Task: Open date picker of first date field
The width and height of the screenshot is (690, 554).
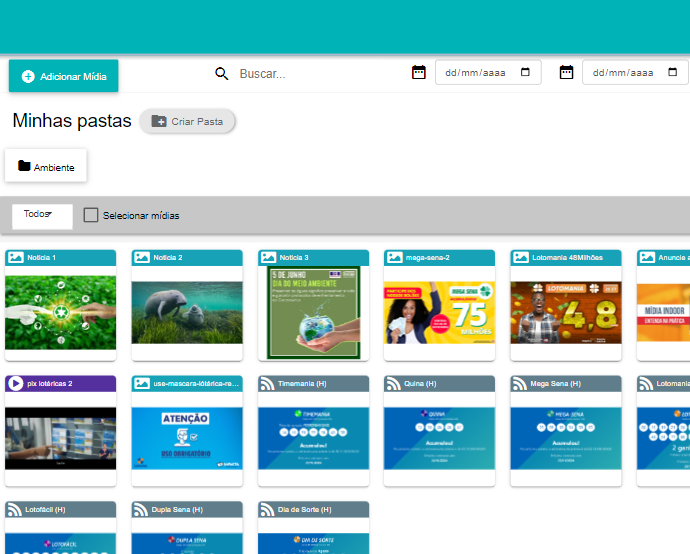Action: (x=525, y=72)
